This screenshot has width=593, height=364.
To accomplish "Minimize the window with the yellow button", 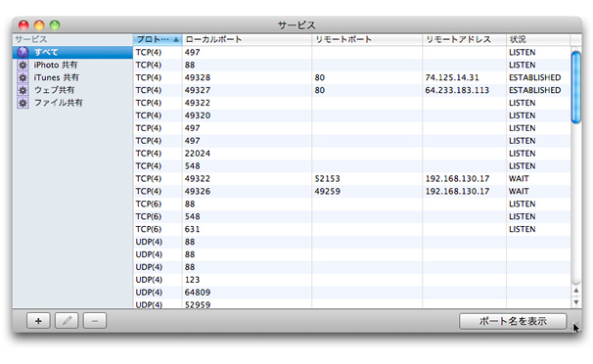I will tap(39, 25).
